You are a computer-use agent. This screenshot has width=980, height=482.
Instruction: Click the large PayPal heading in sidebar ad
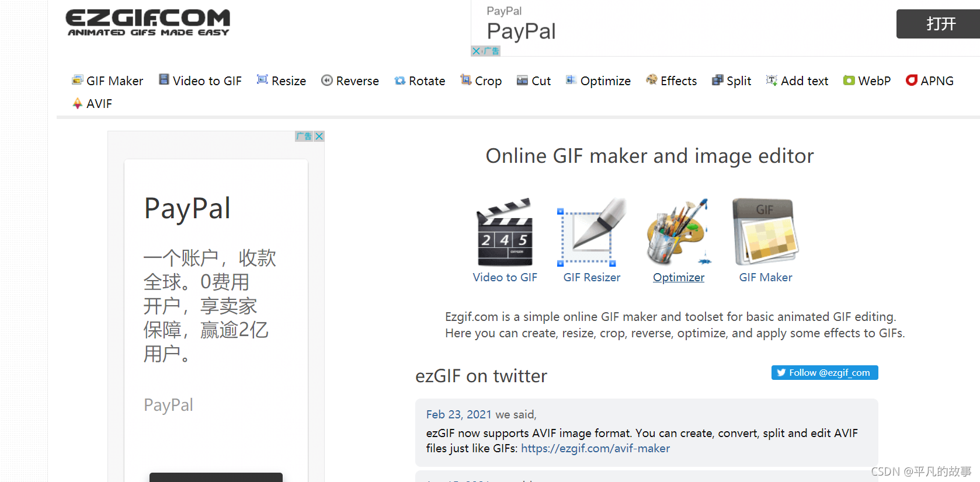pos(187,209)
